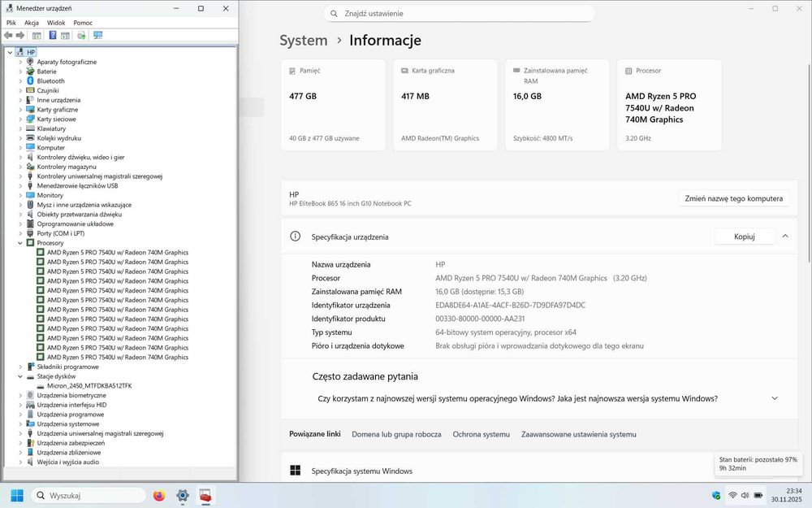The image size is (812, 508).
Task: Click the battery tray icon
Action: 758,495
